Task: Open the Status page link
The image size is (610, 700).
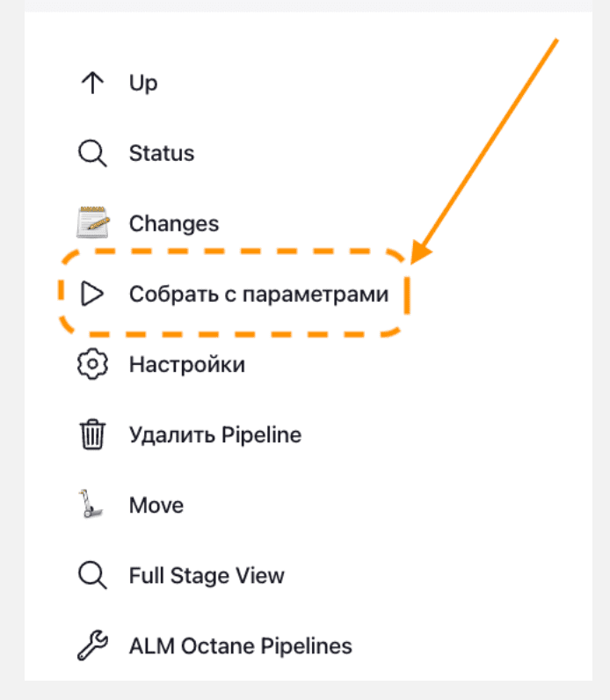Action: point(162,154)
